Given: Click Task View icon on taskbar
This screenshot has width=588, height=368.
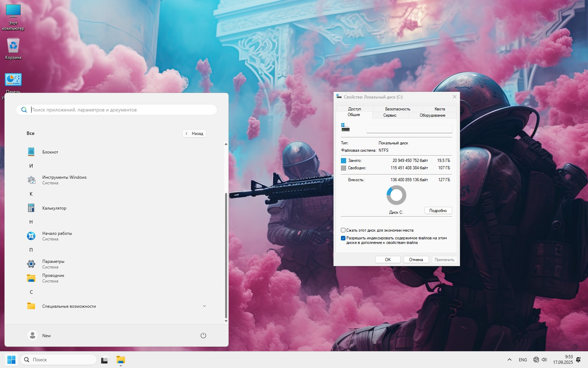Looking at the screenshot, I should click(105, 360).
